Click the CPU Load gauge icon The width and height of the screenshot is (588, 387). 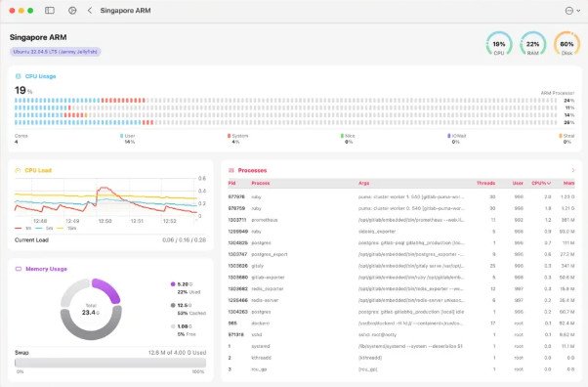coord(18,170)
